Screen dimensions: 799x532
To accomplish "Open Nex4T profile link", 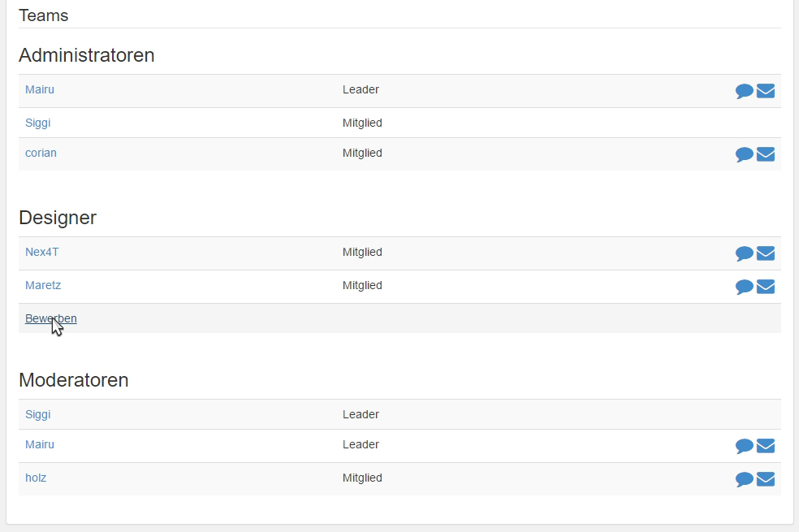I will (41, 253).
